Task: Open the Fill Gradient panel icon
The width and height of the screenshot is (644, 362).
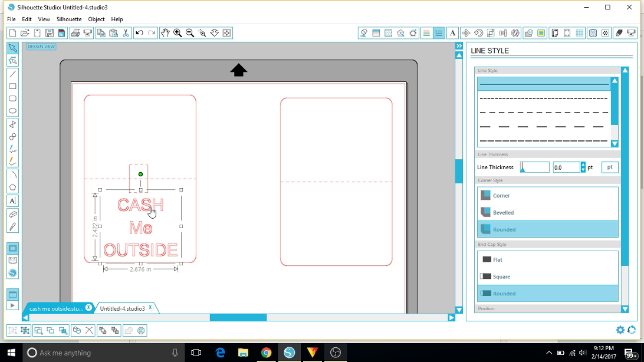Action: pos(376,33)
